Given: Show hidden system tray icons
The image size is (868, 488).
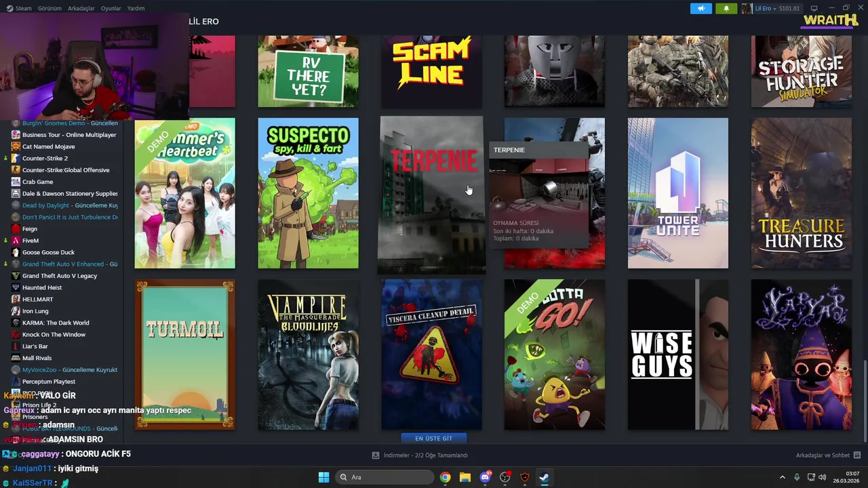Looking at the screenshot, I should [x=782, y=477].
